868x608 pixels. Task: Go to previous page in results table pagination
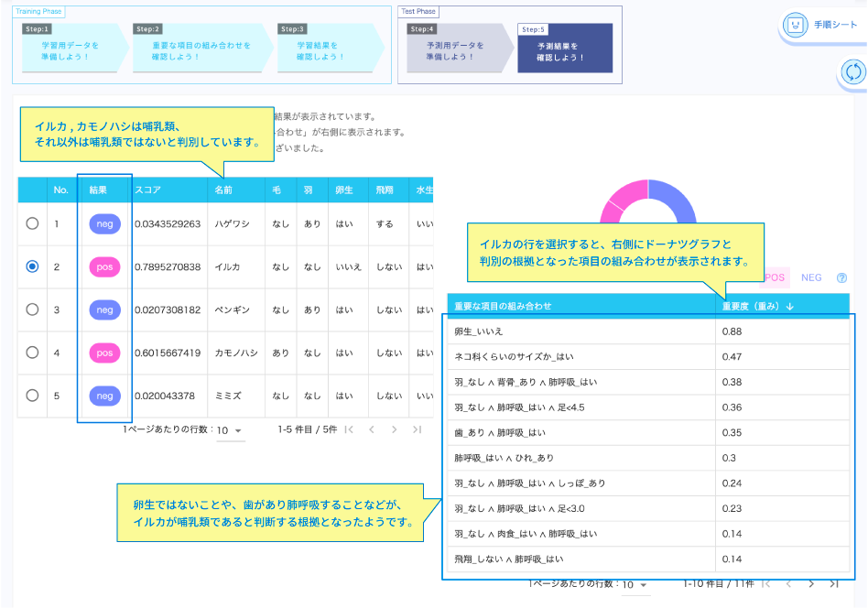point(372,429)
